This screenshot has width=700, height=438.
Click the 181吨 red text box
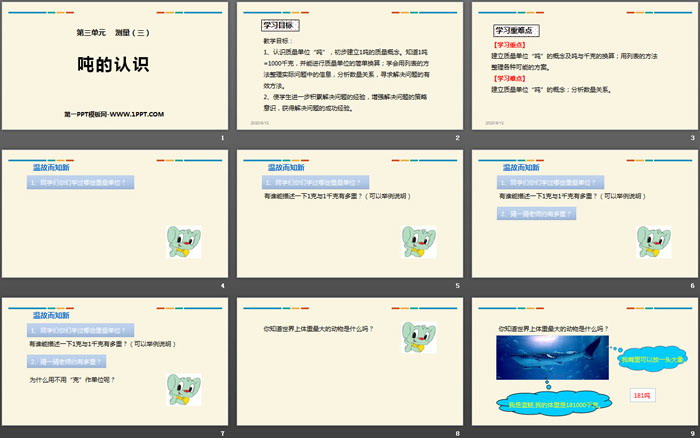[643, 397]
